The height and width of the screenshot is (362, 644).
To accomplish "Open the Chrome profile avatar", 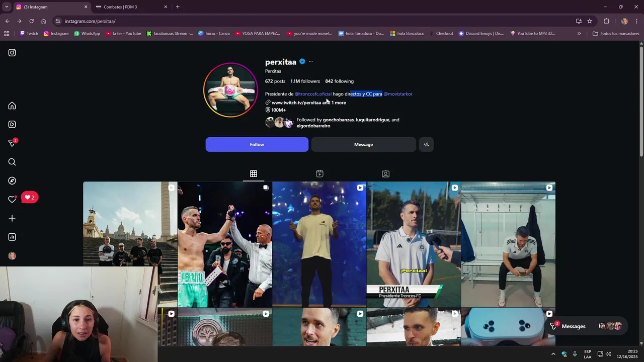I will 624,21.
